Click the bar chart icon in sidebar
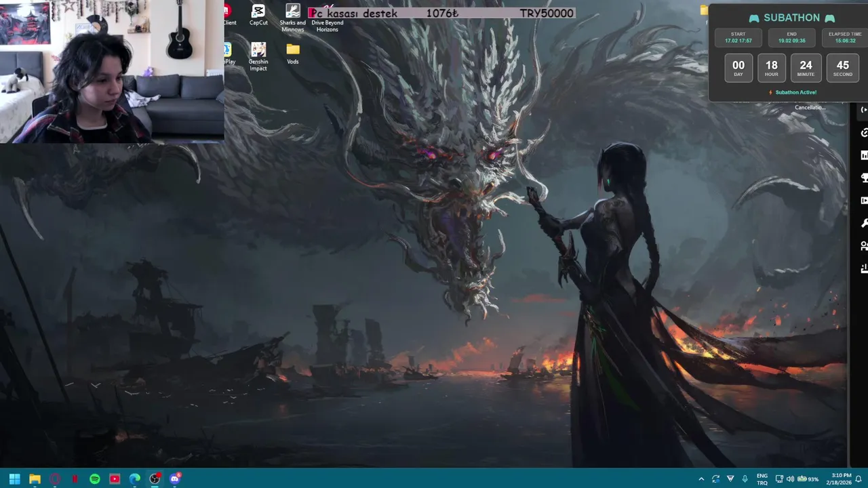The width and height of the screenshot is (868, 488). [x=864, y=155]
